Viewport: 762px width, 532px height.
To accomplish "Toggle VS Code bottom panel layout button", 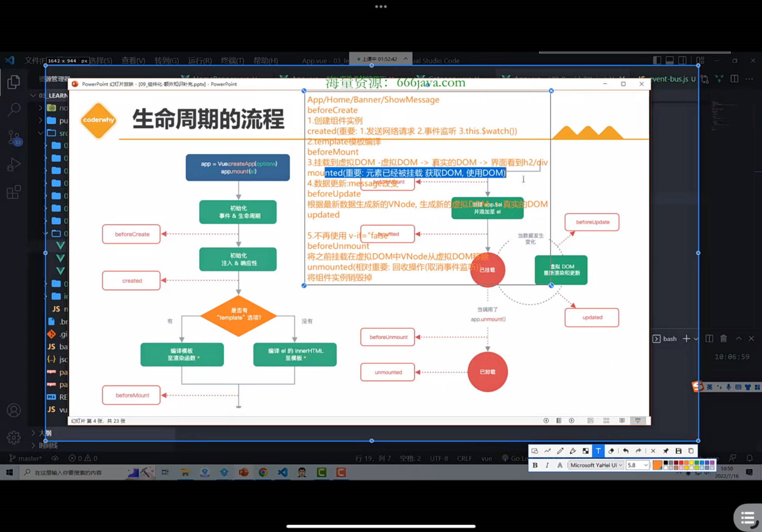I will 670,60.
